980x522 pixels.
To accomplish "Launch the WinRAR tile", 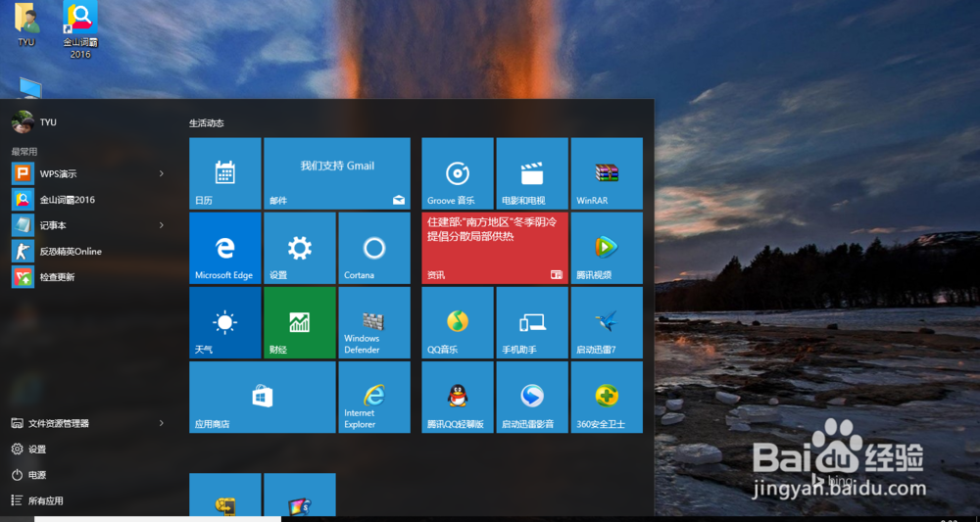I will click(x=607, y=173).
